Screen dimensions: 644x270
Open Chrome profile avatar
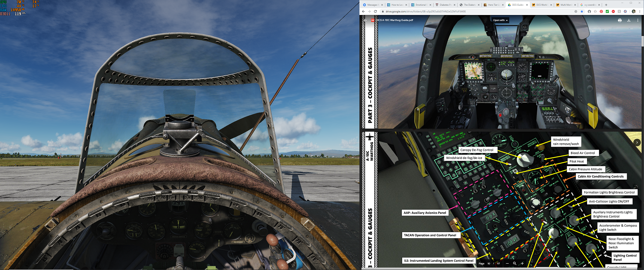click(x=634, y=11)
